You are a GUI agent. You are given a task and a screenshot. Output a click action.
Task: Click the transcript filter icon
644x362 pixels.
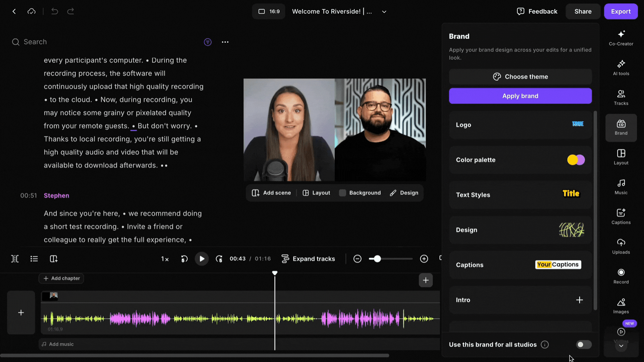coord(208,42)
